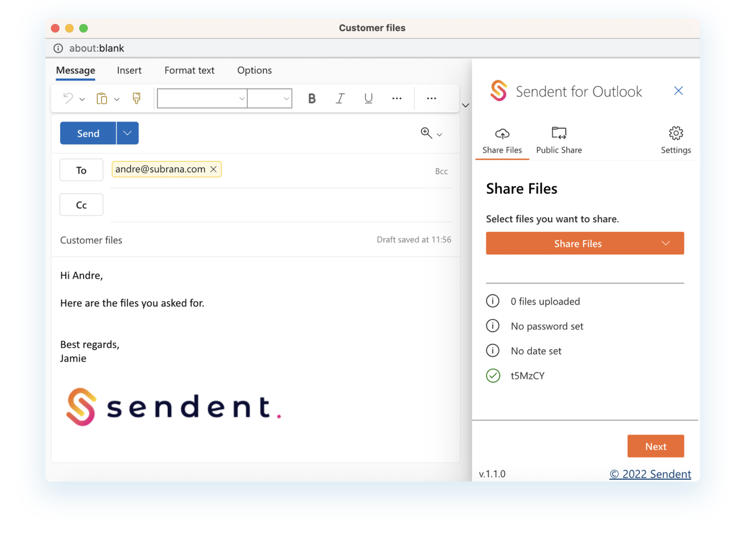Click the green t5MzCY status checkmark

point(493,375)
